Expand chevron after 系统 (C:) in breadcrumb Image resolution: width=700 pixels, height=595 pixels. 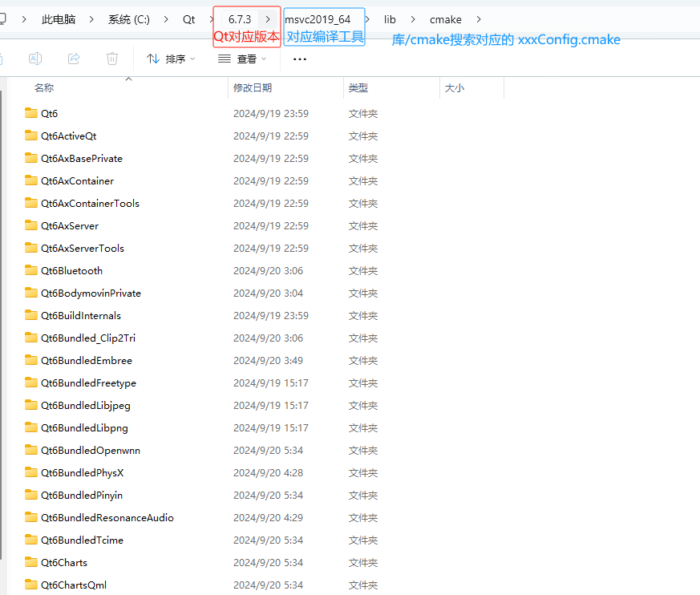coord(166,19)
